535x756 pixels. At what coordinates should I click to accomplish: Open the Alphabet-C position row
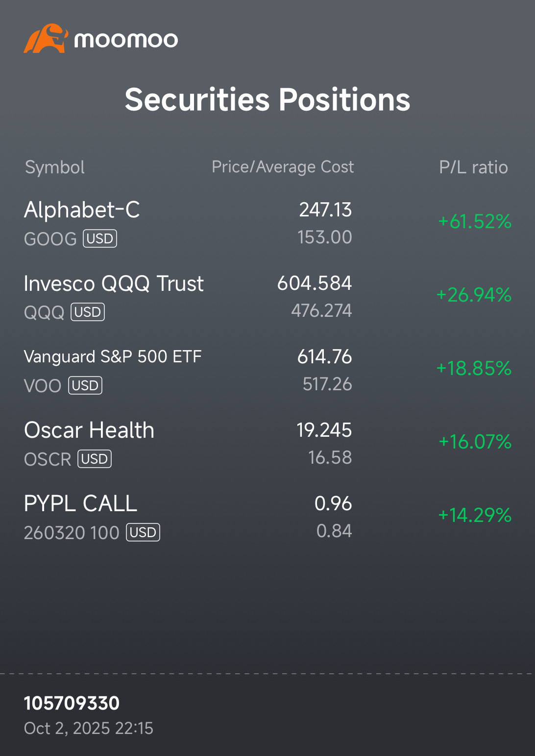pyautogui.click(x=82, y=210)
